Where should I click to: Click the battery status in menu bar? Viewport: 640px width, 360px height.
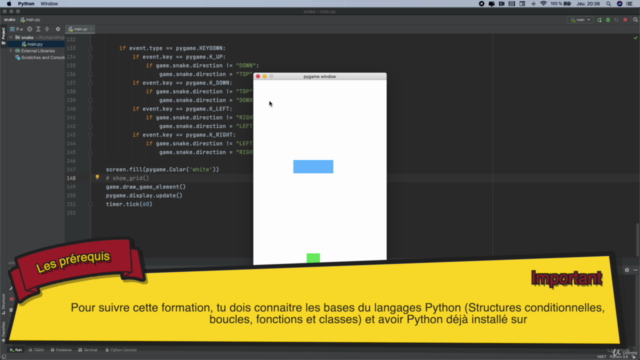pyautogui.click(x=561, y=4)
